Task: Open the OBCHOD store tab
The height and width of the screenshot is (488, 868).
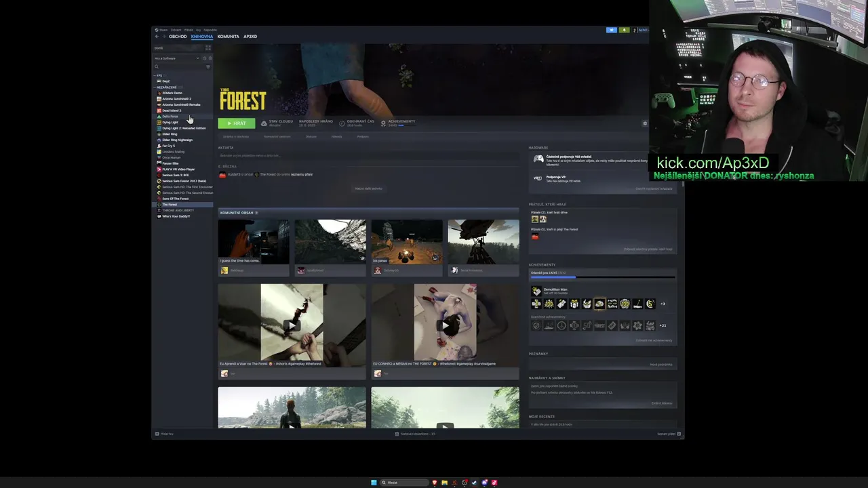Action: [x=178, y=37]
